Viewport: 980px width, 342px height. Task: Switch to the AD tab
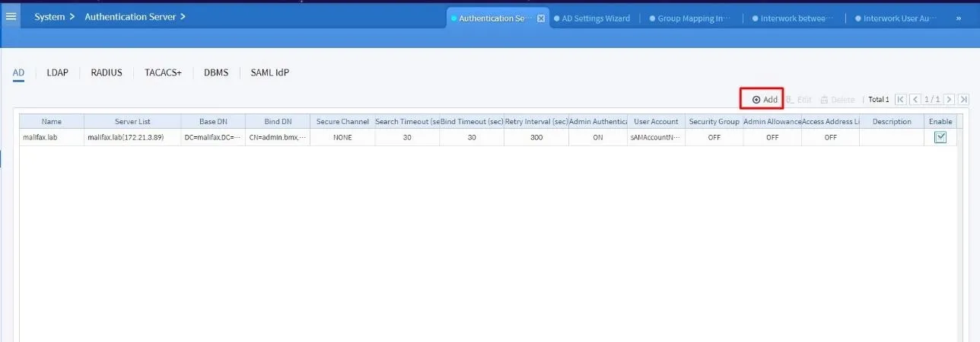click(x=19, y=73)
